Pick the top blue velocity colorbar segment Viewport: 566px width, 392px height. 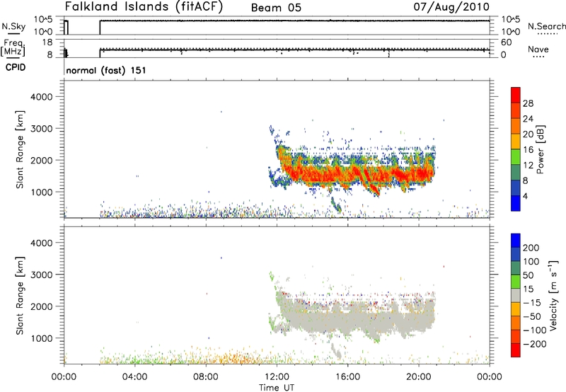click(x=516, y=241)
